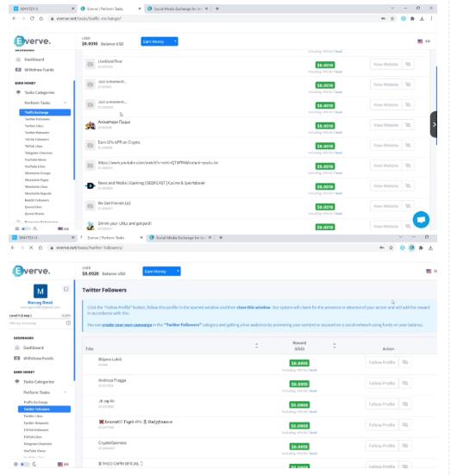Reload the Traffic Exchange page

32,18
